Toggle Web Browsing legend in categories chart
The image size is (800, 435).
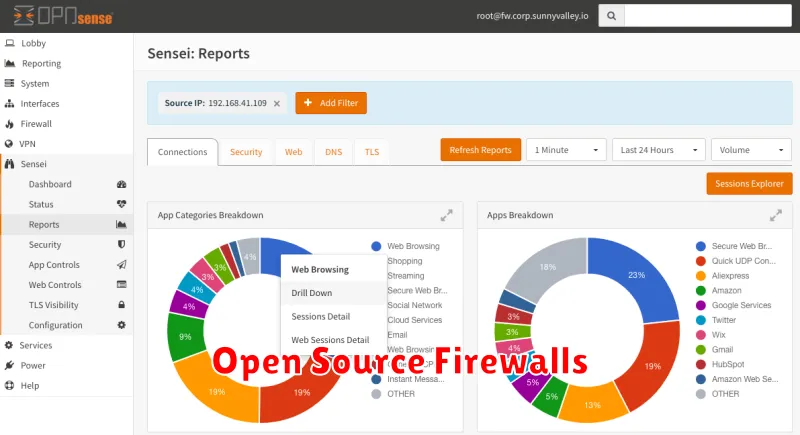[x=412, y=246]
